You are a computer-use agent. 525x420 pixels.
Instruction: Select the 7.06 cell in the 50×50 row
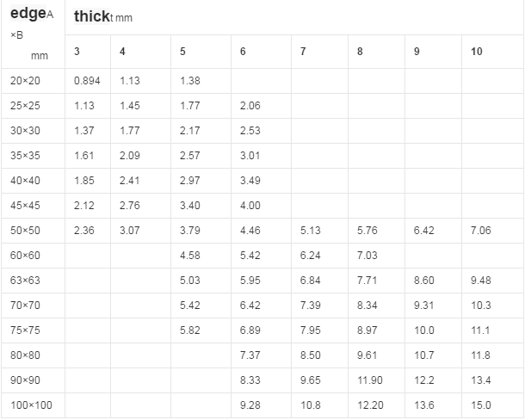click(481, 231)
